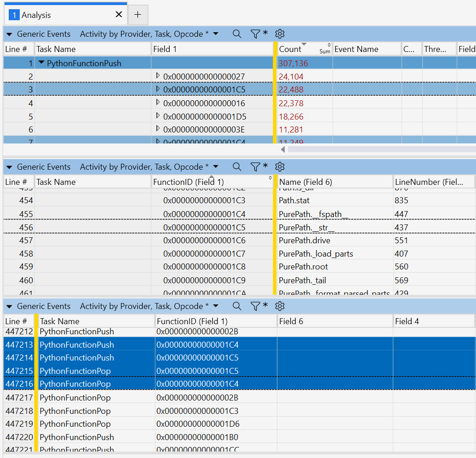Open settings gear in middle Generic Events panel
Viewport: 476px width, 458px height.
[280, 166]
